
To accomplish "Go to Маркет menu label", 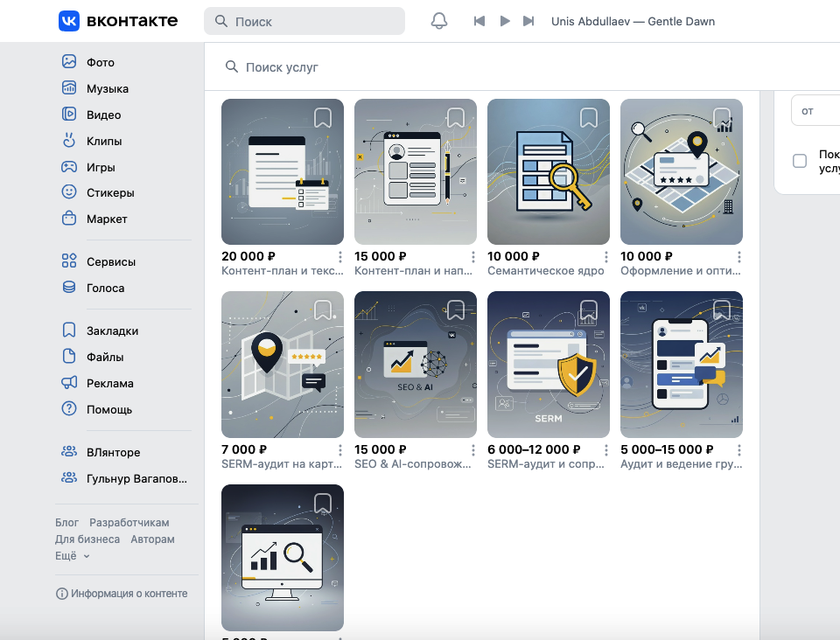I will (x=107, y=219).
